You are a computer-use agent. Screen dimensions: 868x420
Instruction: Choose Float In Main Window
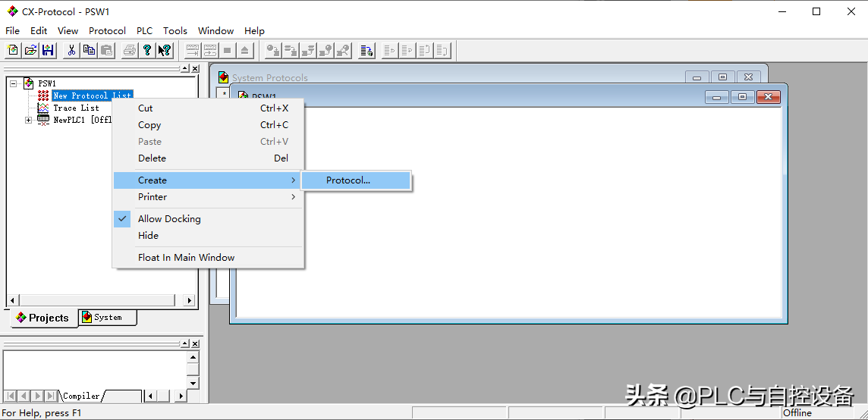209,258
